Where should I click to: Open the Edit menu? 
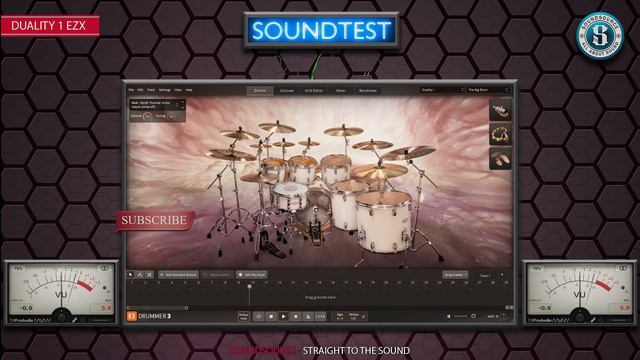point(140,90)
